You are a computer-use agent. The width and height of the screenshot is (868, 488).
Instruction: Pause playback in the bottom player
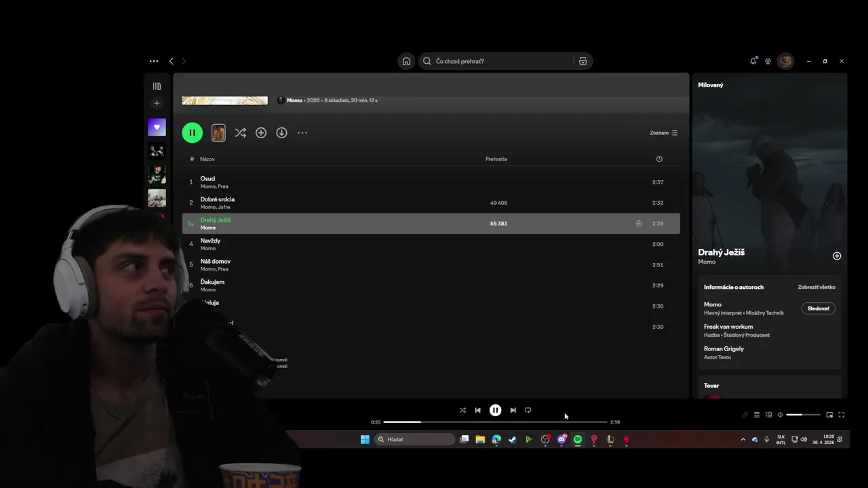click(496, 410)
